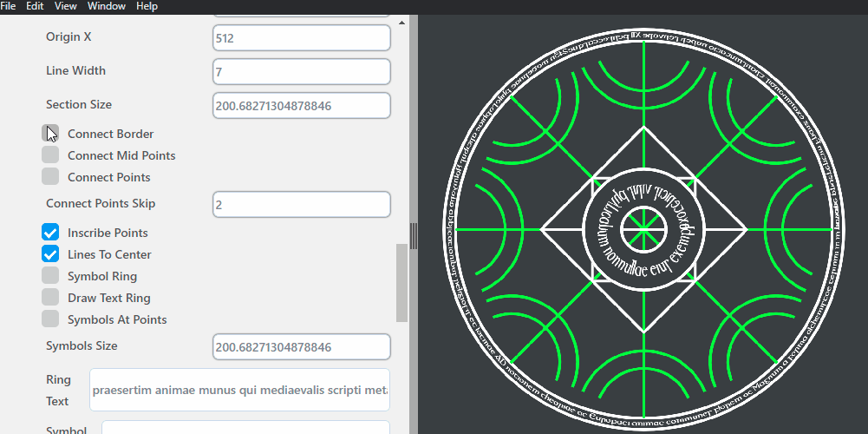Click the Inscribe Points label
Image resolution: width=868 pixels, height=434 pixels.
click(108, 233)
